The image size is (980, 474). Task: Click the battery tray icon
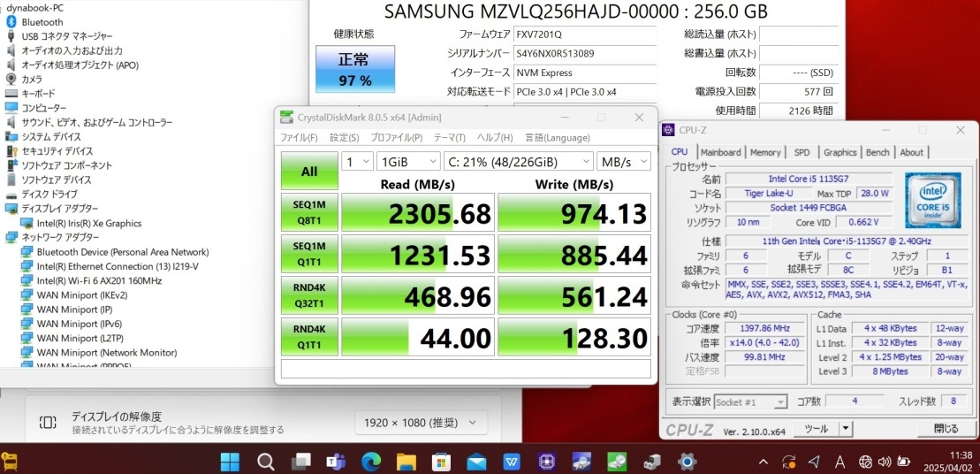coord(903,463)
